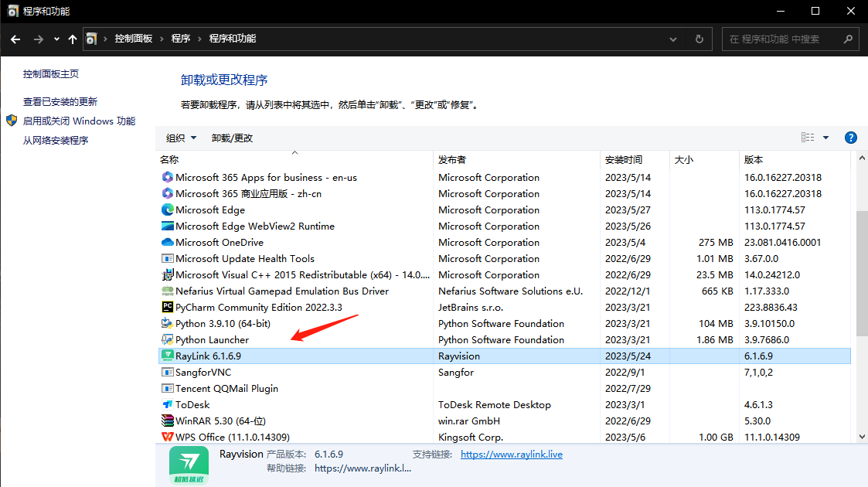The image size is (868, 487).
Task: Expand the address bar history dropdown
Action: 673,39
